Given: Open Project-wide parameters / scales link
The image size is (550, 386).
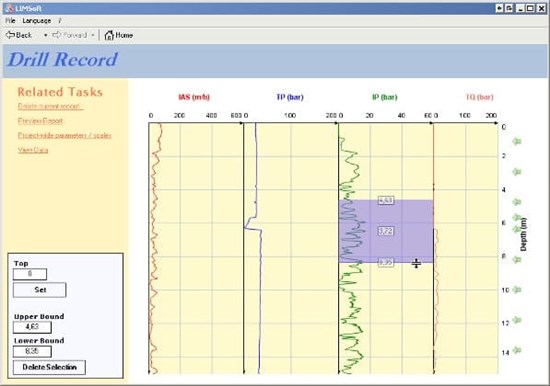Looking at the screenshot, I should point(65,135).
